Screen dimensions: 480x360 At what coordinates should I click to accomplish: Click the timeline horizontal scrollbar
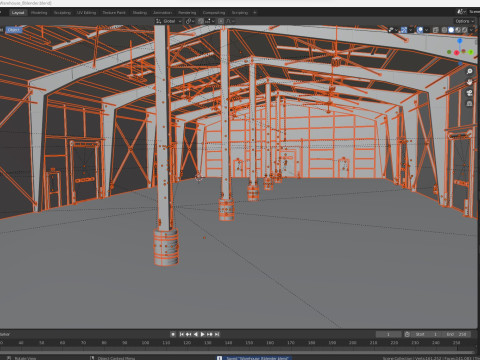[237, 352]
